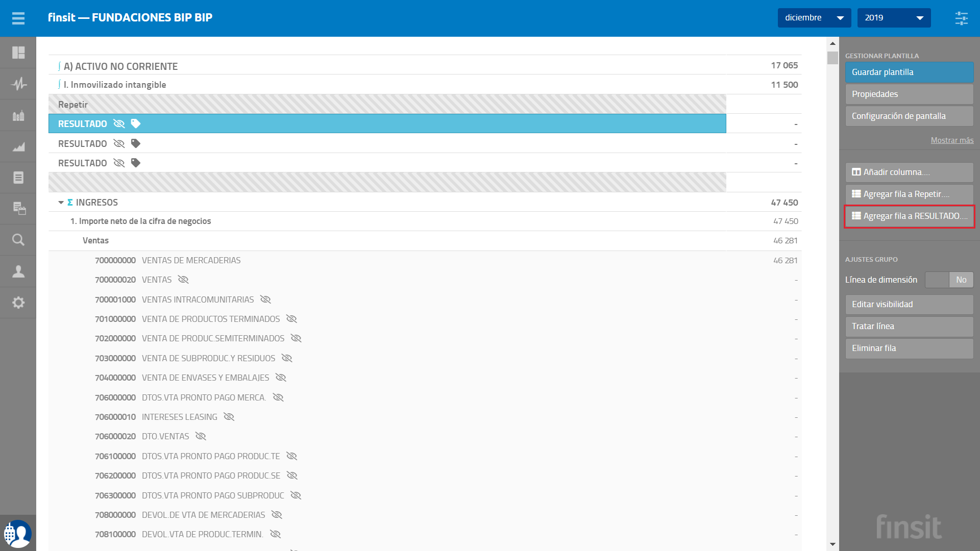Click Añadir columna option
This screenshot has height=551, width=980.
[909, 172]
